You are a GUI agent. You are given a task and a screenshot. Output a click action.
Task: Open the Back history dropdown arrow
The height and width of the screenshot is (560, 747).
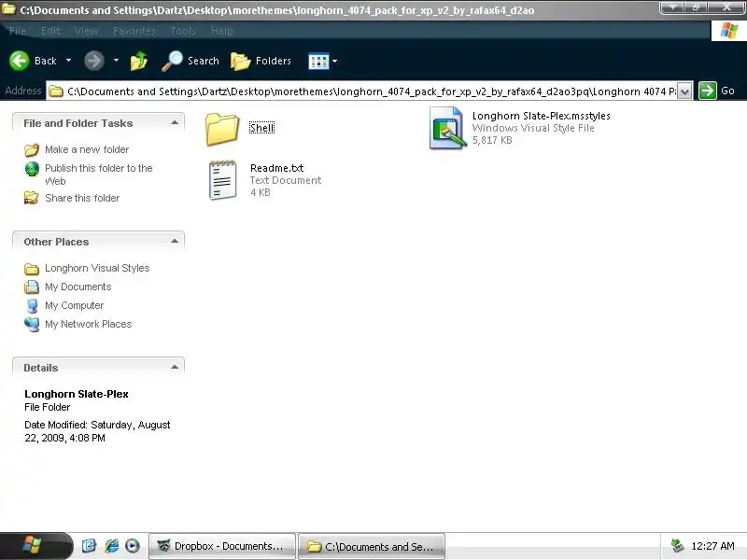tap(68, 61)
